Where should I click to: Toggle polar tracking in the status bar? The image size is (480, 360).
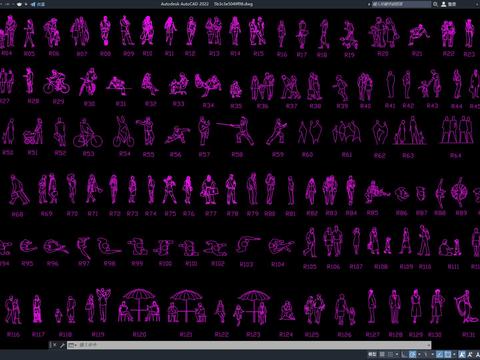(x=412, y=354)
